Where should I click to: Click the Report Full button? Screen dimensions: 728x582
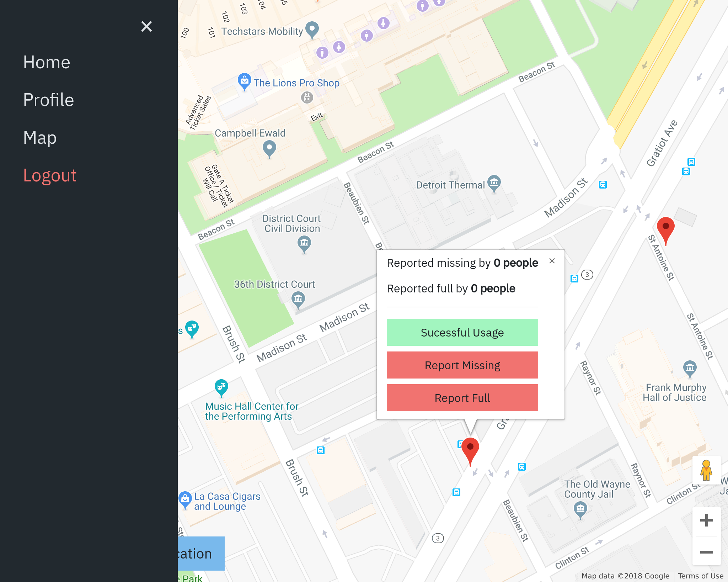tap(462, 398)
